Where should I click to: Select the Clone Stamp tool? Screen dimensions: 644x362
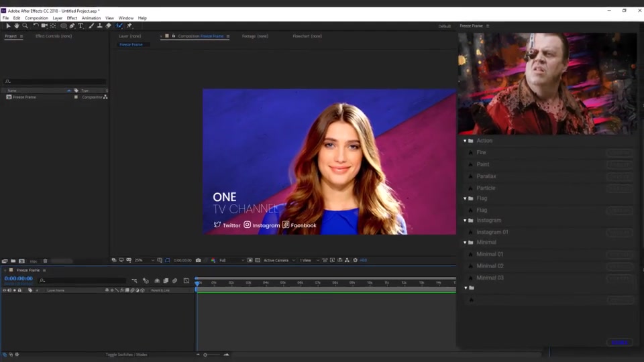(x=99, y=25)
